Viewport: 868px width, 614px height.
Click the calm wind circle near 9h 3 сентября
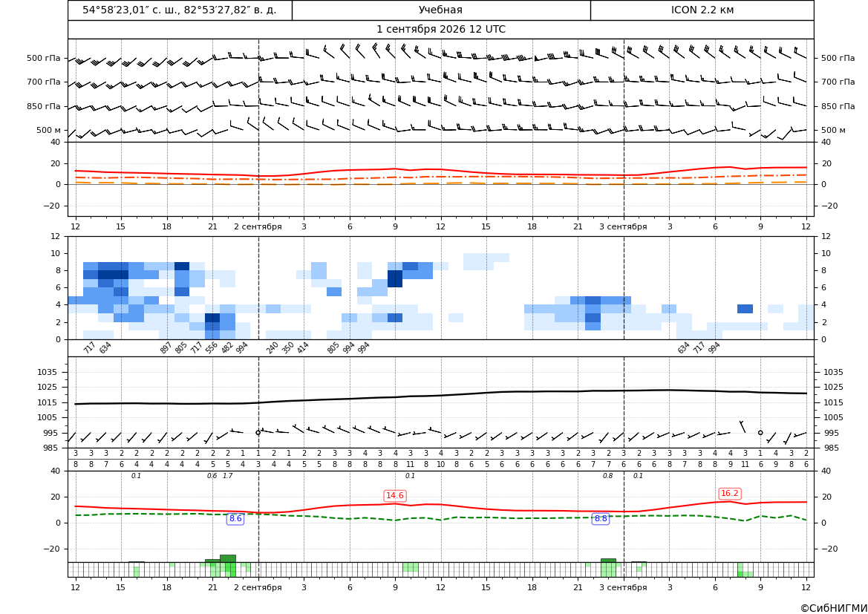(x=760, y=433)
